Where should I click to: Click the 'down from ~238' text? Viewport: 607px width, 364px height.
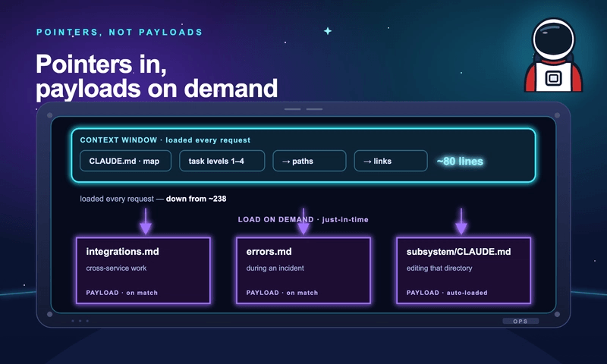click(x=196, y=199)
